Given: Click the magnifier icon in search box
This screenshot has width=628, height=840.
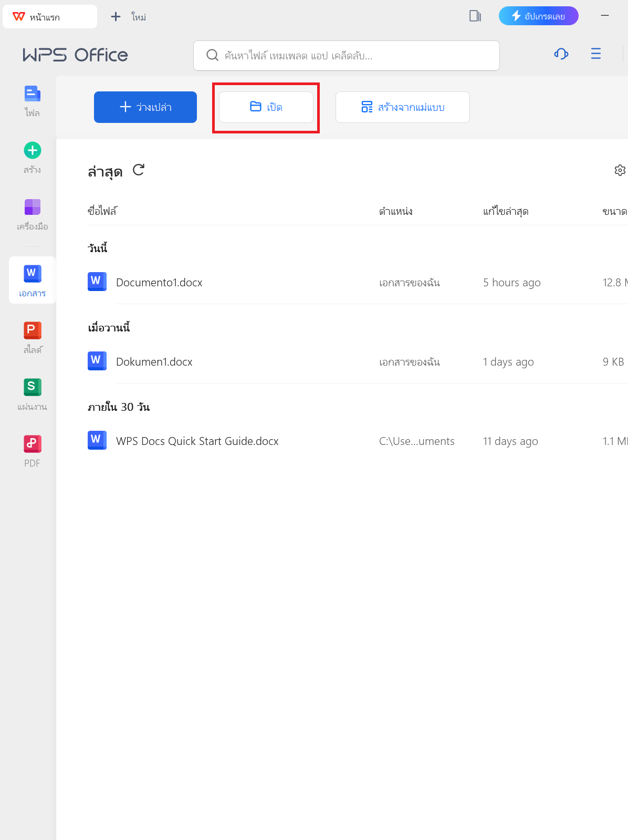Looking at the screenshot, I should 212,55.
